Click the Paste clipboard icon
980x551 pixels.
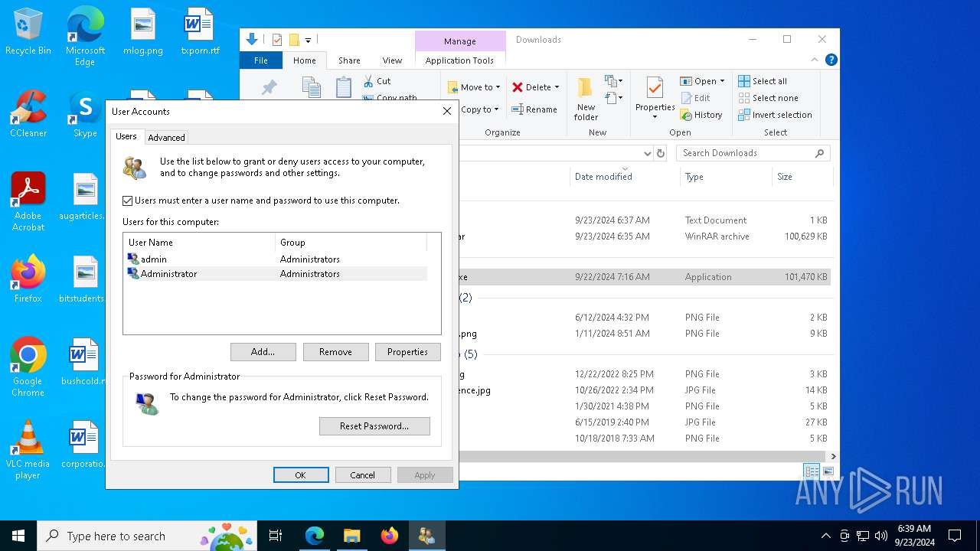(344, 87)
